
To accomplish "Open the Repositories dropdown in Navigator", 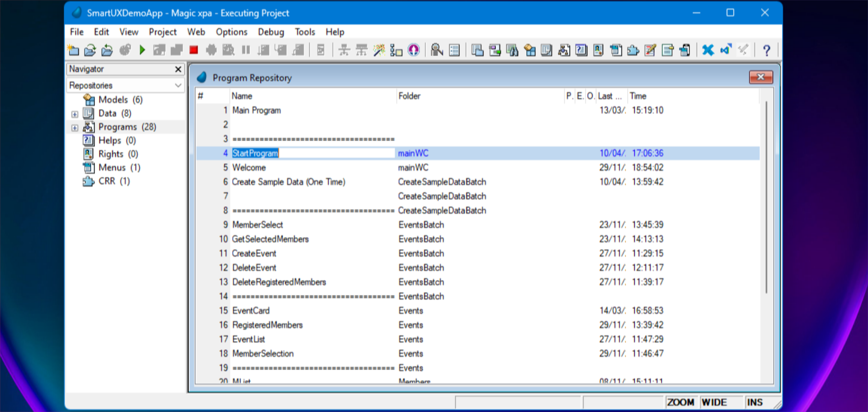I will point(177,85).
